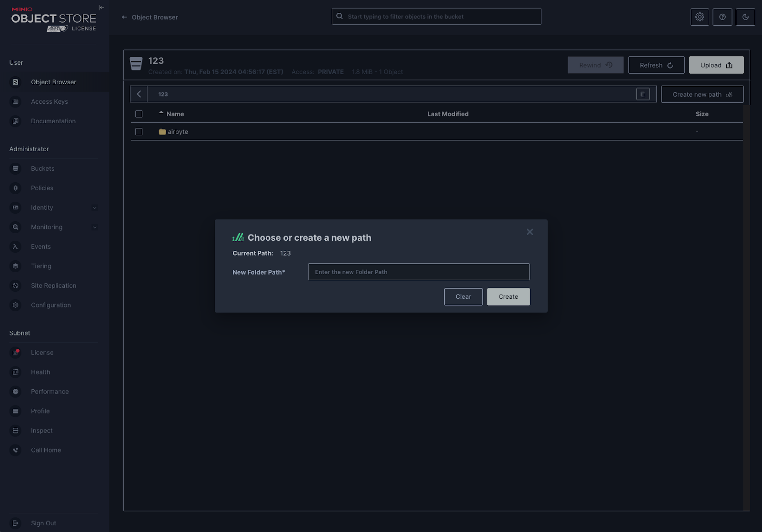This screenshot has height=532, width=762.
Task: Go to Access Keys in sidebar
Action: 49,101
